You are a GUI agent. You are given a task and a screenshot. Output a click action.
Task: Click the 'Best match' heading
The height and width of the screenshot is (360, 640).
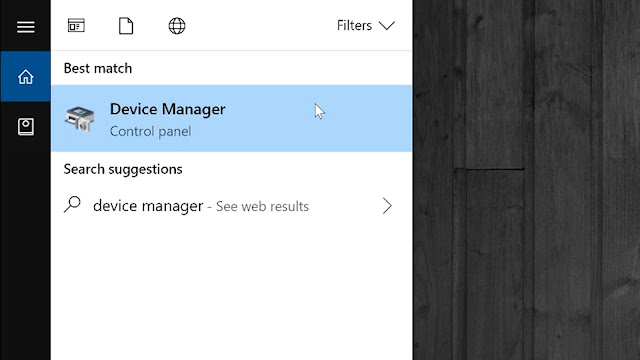point(98,68)
